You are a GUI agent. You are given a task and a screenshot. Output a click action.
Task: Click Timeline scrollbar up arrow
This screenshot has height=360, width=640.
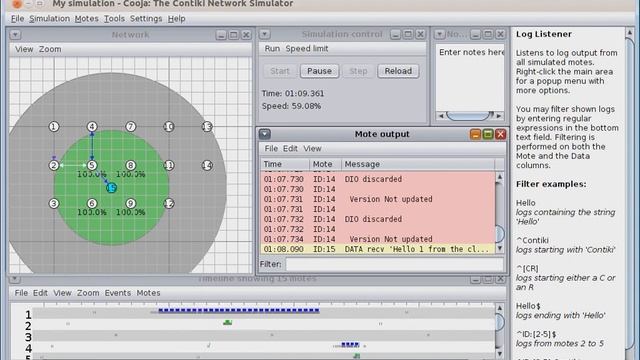pos(500,308)
